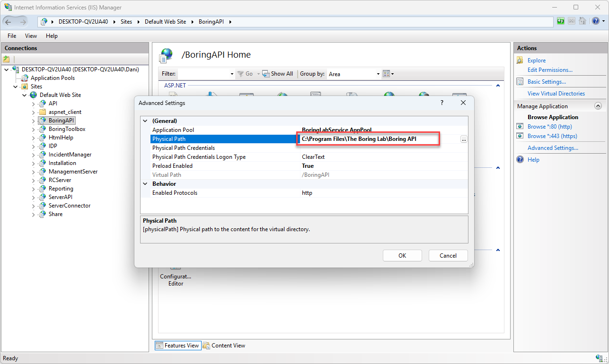Open Browse *:443 (https) link
Image resolution: width=609 pixels, height=364 pixels.
tap(552, 136)
